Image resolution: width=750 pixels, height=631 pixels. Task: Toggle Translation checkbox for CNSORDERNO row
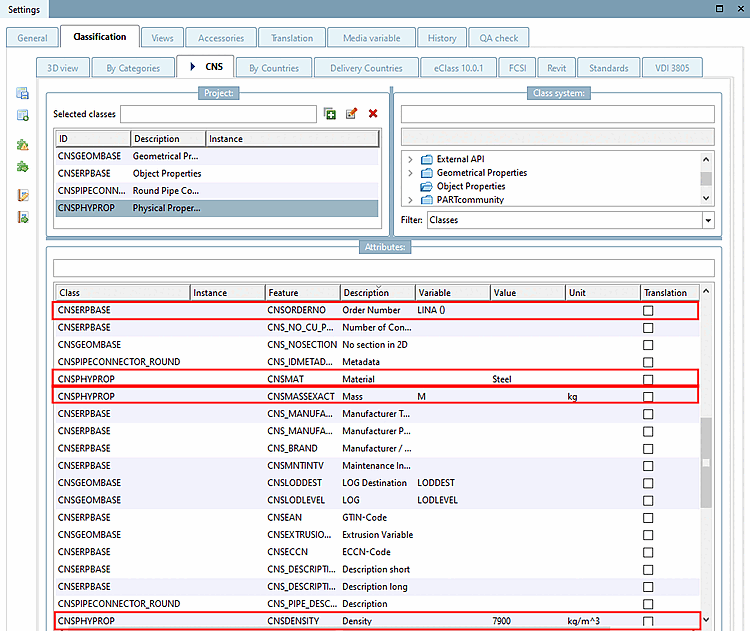click(649, 311)
